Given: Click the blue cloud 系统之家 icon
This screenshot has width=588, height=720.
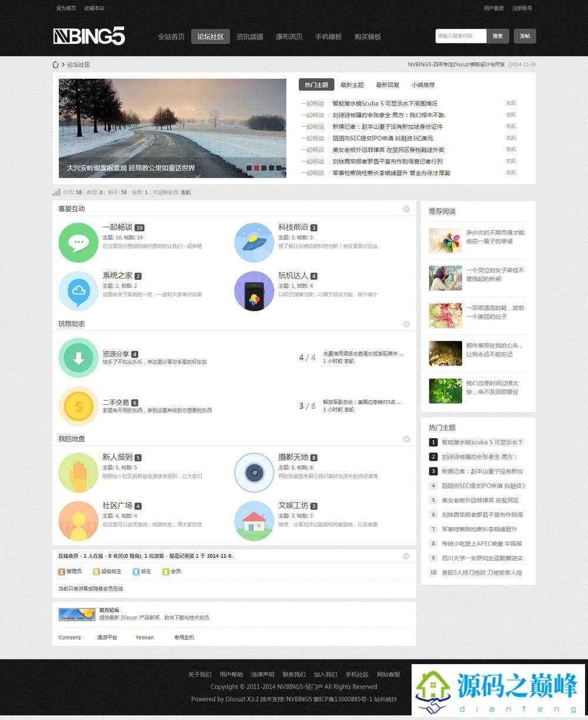Looking at the screenshot, I should [x=78, y=291].
